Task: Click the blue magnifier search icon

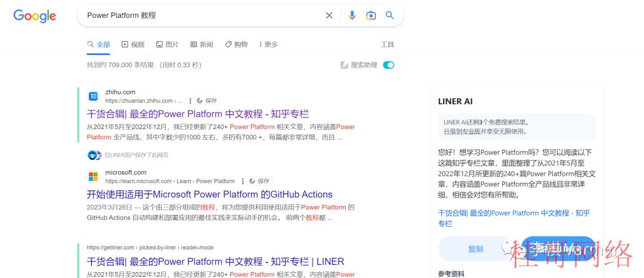Action: coord(389,15)
